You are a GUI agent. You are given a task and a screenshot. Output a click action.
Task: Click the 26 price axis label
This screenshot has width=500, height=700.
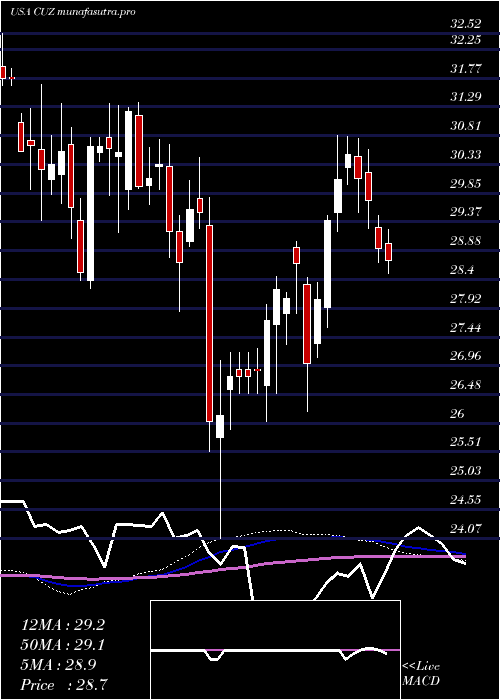point(457,414)
